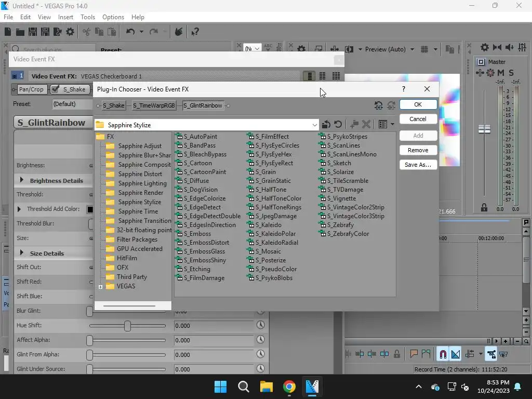Click the lock fader channels icon
This screenshot has height=399, width=532.
[x=484, y=207]
